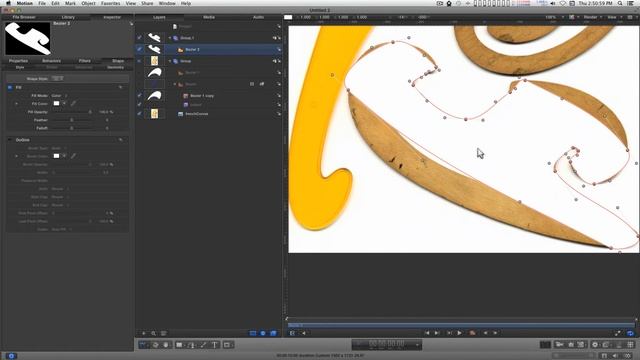Click the fullscreen player mode icon
The width and height of the screenshot is (640, 360).
618,333
